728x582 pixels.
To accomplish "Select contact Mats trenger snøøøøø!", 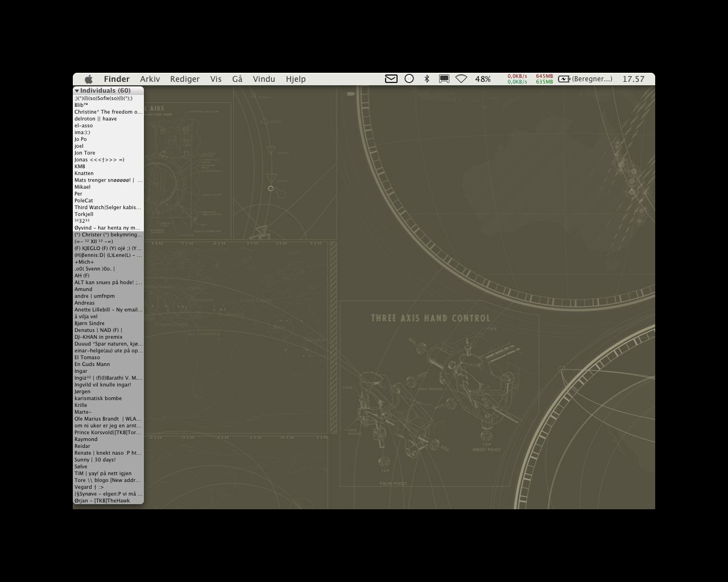I will coord(108,180).
